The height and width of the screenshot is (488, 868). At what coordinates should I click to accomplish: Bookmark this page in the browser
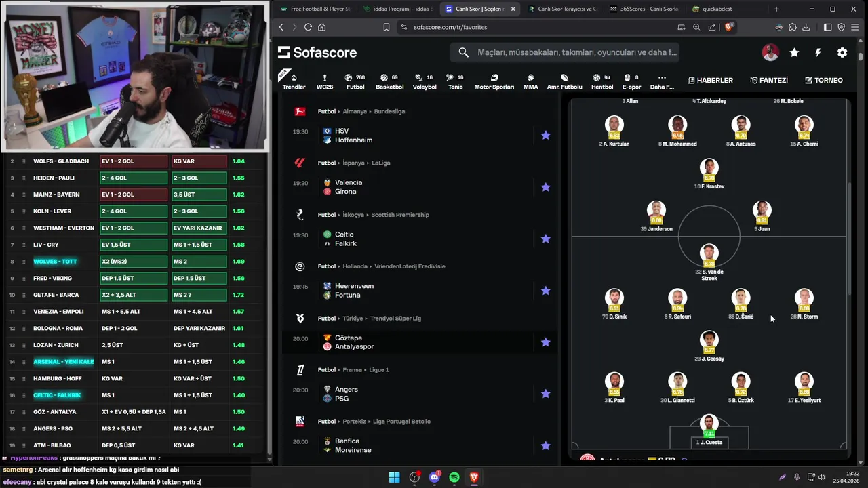(386, 27)
